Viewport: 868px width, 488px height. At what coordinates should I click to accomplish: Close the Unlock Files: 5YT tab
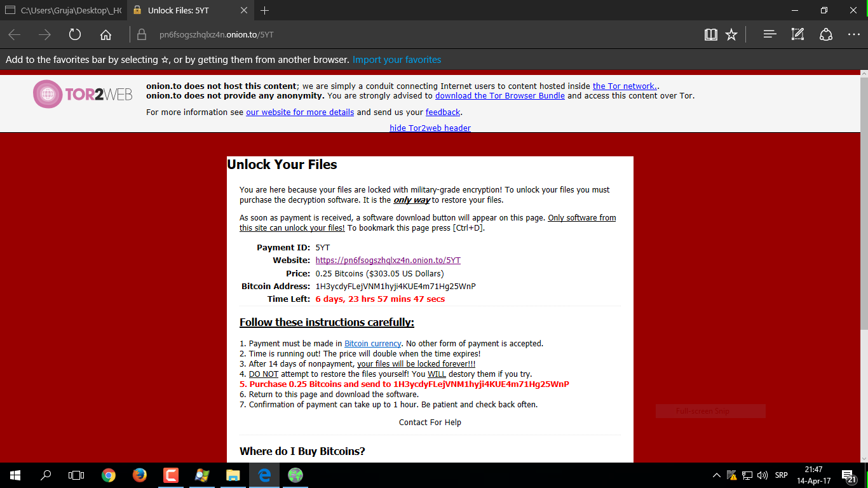[245, 11]
